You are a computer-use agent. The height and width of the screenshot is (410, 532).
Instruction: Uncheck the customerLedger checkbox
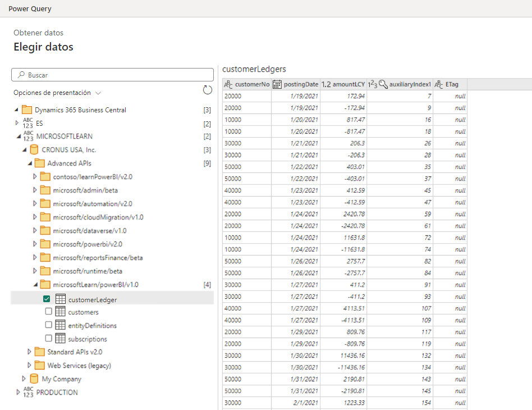click(47, 299)
